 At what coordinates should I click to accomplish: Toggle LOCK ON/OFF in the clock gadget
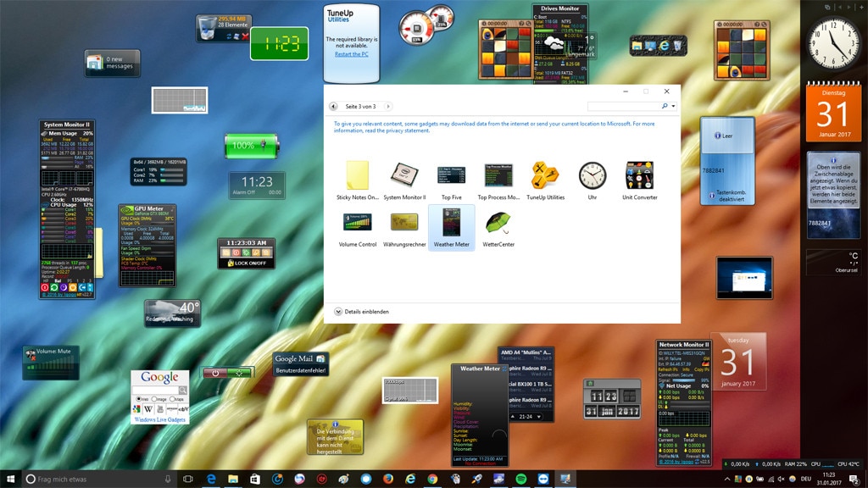247,263
